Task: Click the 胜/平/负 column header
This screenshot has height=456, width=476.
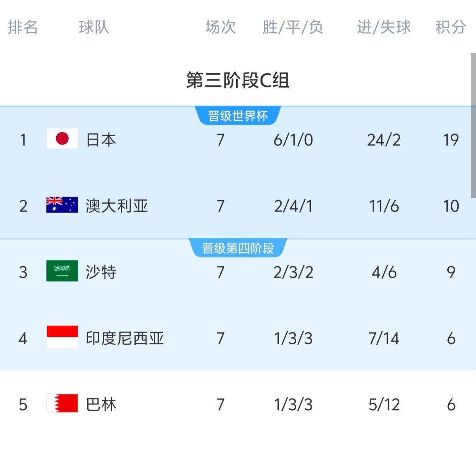Action: click(x=293, y=27)
